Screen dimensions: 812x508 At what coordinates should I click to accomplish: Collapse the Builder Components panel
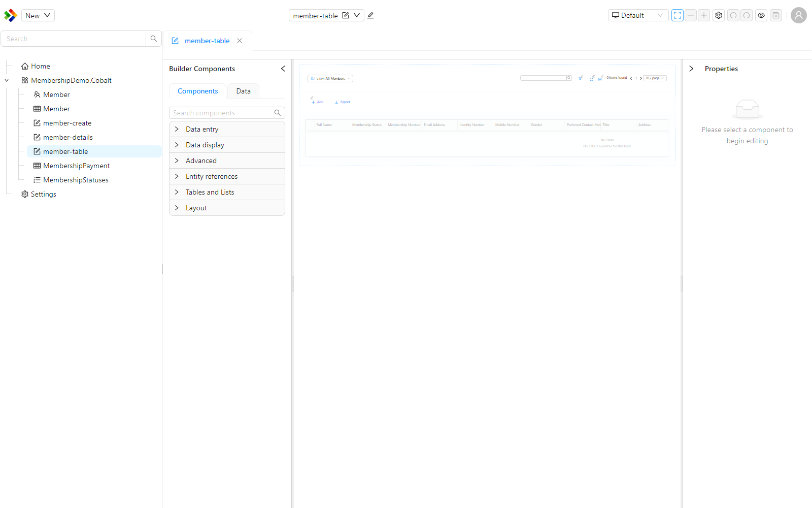(283, 69)
